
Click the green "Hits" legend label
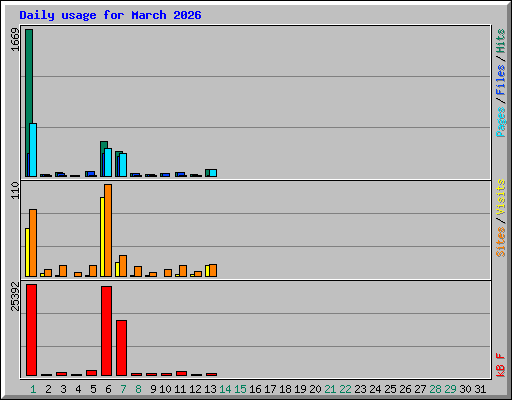click(501, 41)
